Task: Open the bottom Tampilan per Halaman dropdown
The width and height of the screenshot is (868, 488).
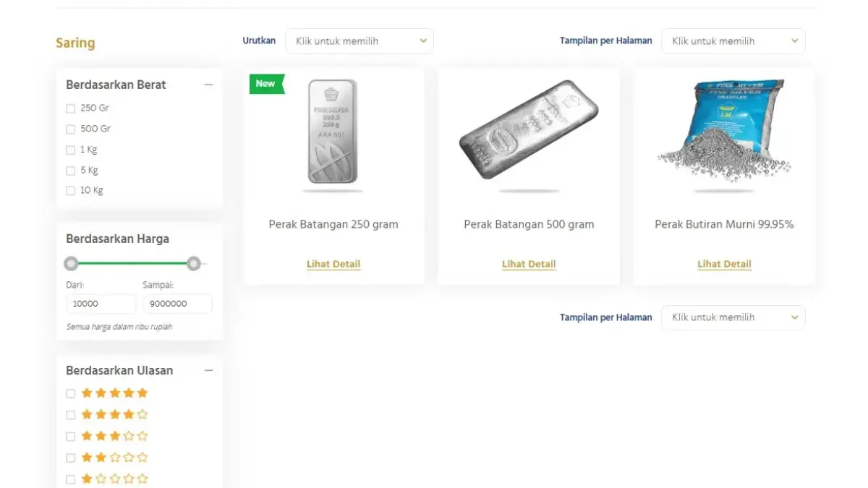Action: (x=733, y=317)
